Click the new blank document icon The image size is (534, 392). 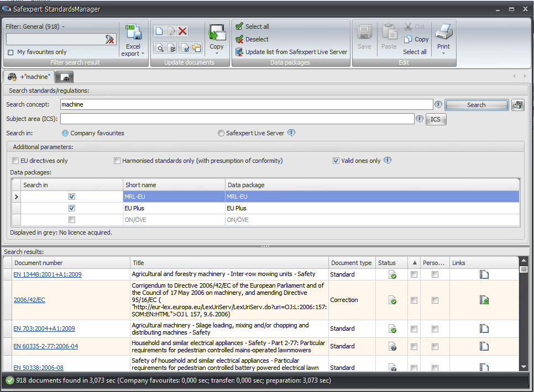(159, 31)
